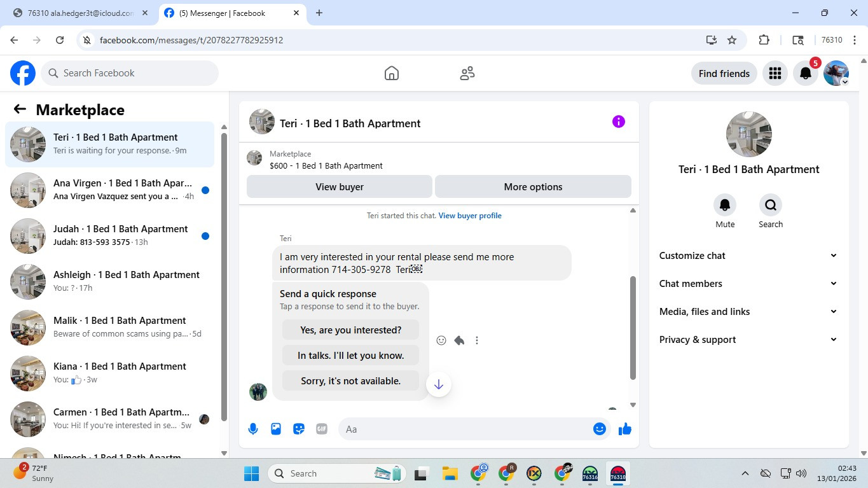The image size is (868, 488).
Task: Mute this chat with bell icon
Action: (725, 205)
